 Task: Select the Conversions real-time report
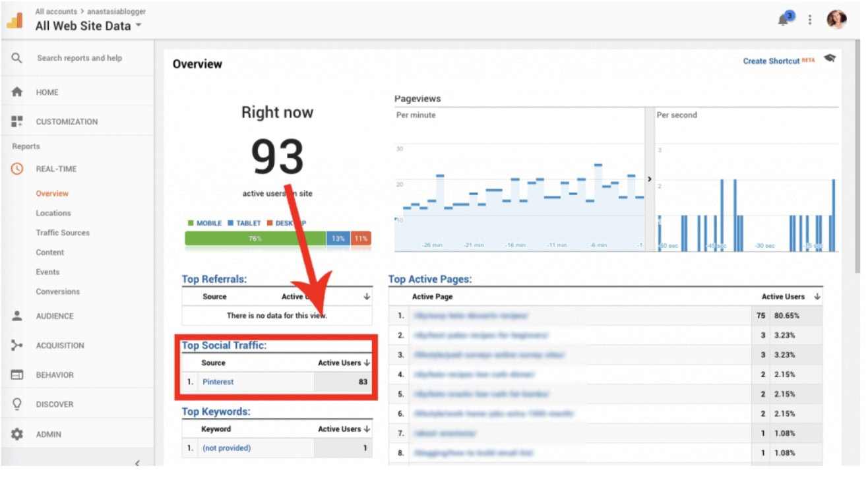coord(58,292)
